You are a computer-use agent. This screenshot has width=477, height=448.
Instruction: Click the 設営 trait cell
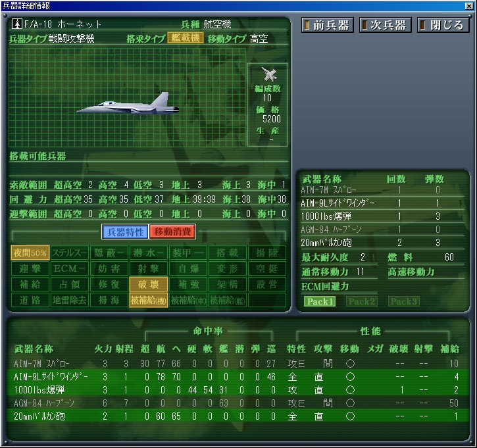[x=267, y=284]
